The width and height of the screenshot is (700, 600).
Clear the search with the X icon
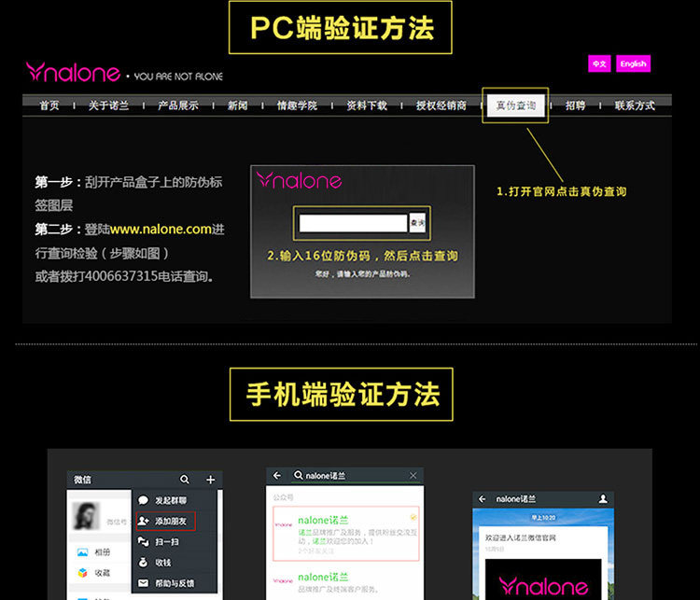click(413, 476)
